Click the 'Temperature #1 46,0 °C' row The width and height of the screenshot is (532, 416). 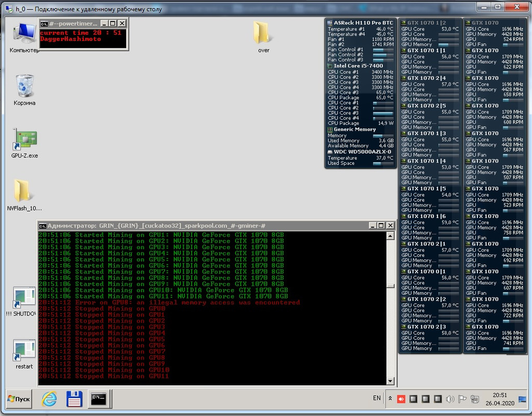[361, 29]
